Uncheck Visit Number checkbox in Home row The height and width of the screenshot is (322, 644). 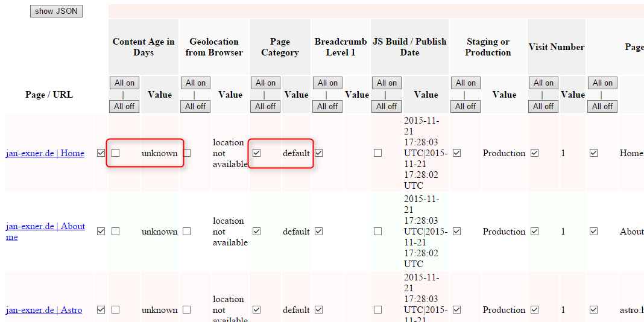click(535, 153)
